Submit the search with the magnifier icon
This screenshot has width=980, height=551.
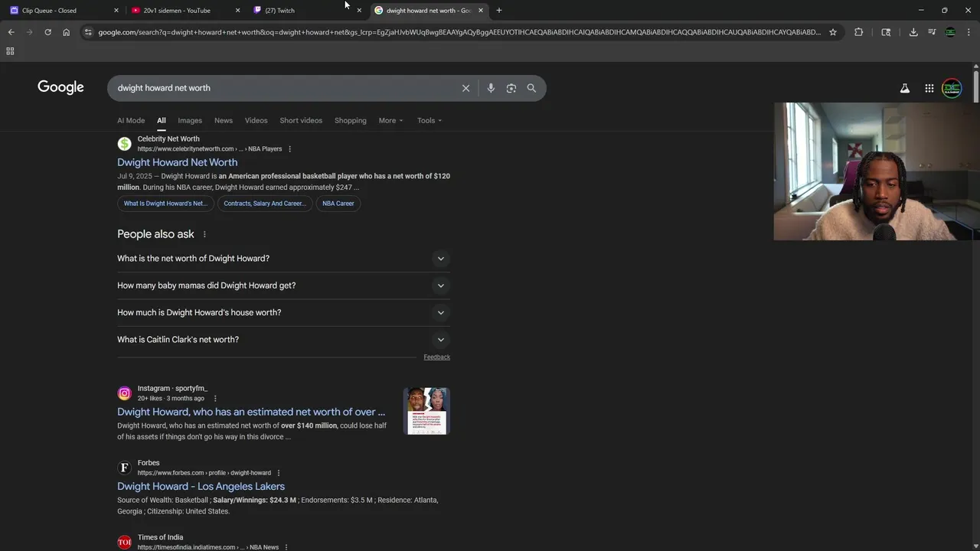[531, 88]
